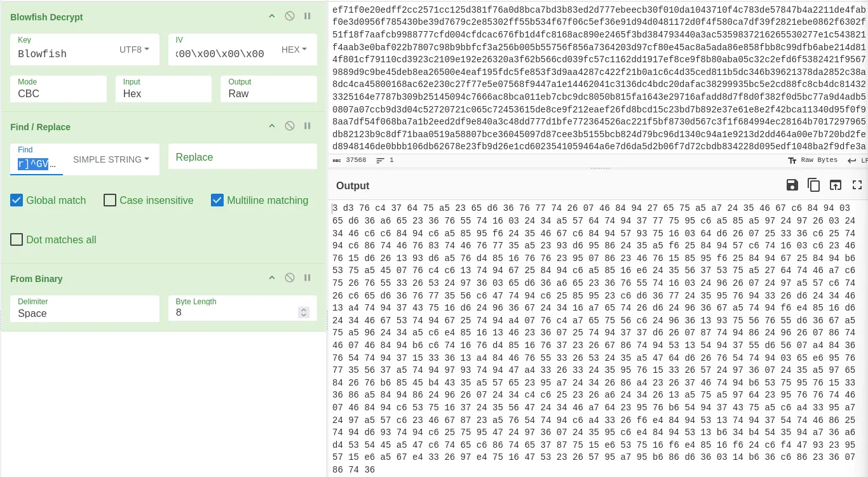Toggle Multiline matching checkbox

[217, 201]
